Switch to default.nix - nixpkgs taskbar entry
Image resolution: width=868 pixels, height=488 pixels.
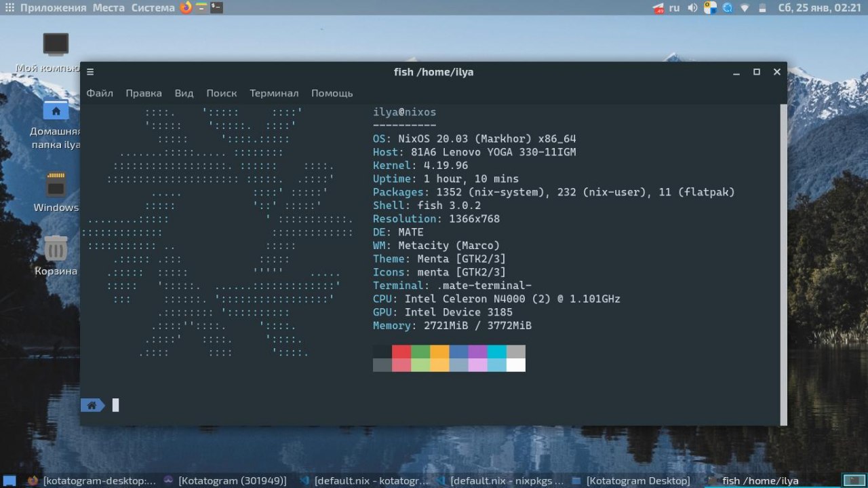(x=500, y=481)
